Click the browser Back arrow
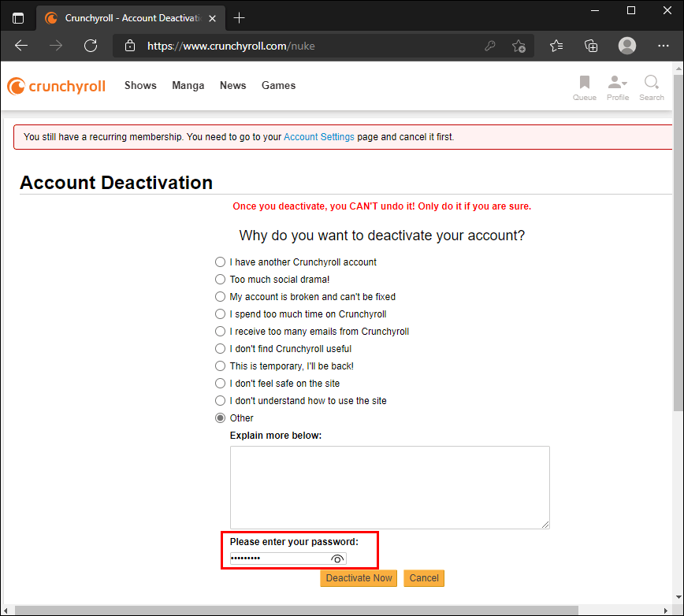The height and width of the screenshot is (616, 684). pos(21,46)
